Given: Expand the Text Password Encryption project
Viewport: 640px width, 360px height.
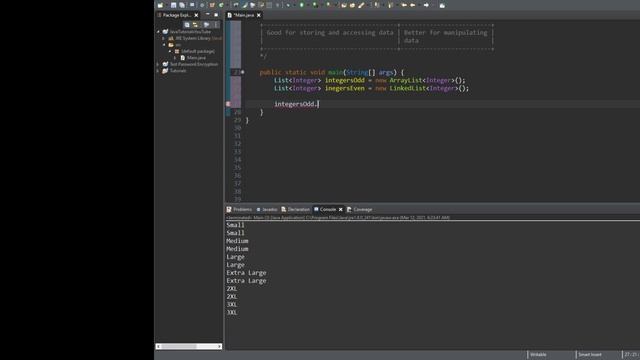Looking at the screenshot, I should (158, 64).
